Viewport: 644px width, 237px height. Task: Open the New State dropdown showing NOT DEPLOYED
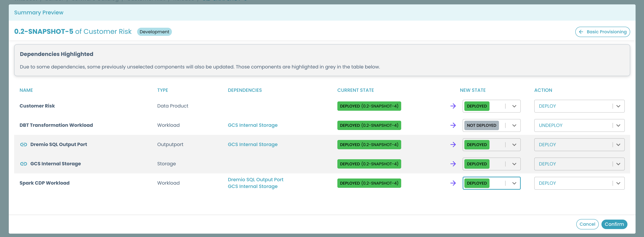click(514, 125)
